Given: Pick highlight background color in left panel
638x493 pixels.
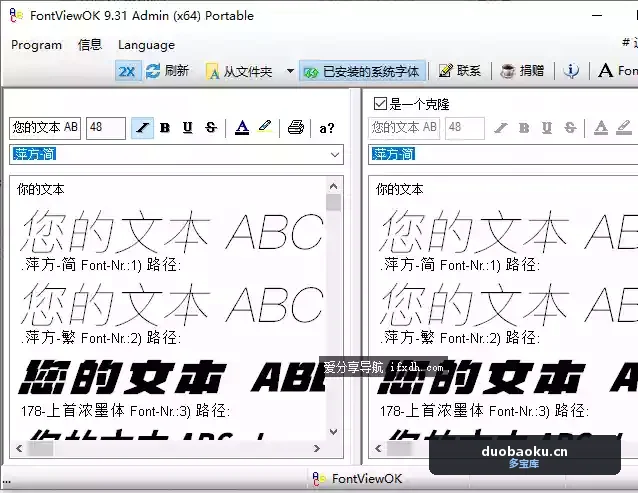Looking at the screenshot, I should pos(265,127).
